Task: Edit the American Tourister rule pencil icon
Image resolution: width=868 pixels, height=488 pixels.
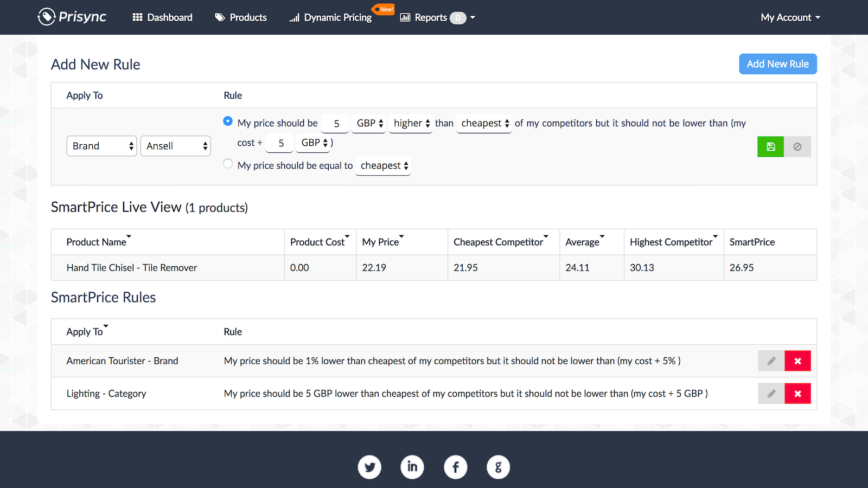Action: 771,361
